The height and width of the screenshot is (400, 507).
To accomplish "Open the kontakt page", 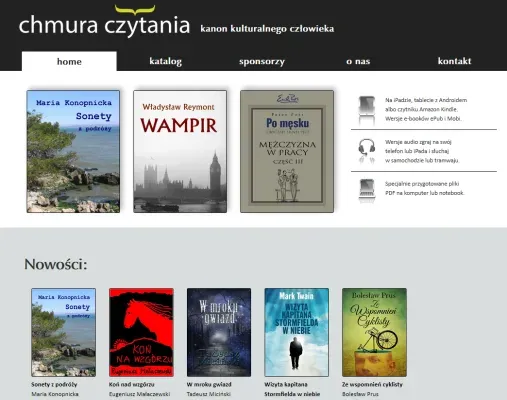I will [x=454, y=61].
